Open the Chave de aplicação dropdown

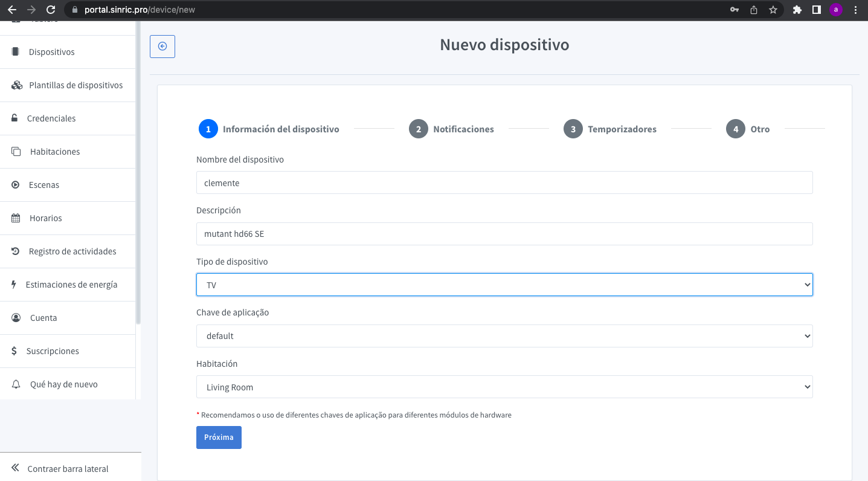point(504,336)
